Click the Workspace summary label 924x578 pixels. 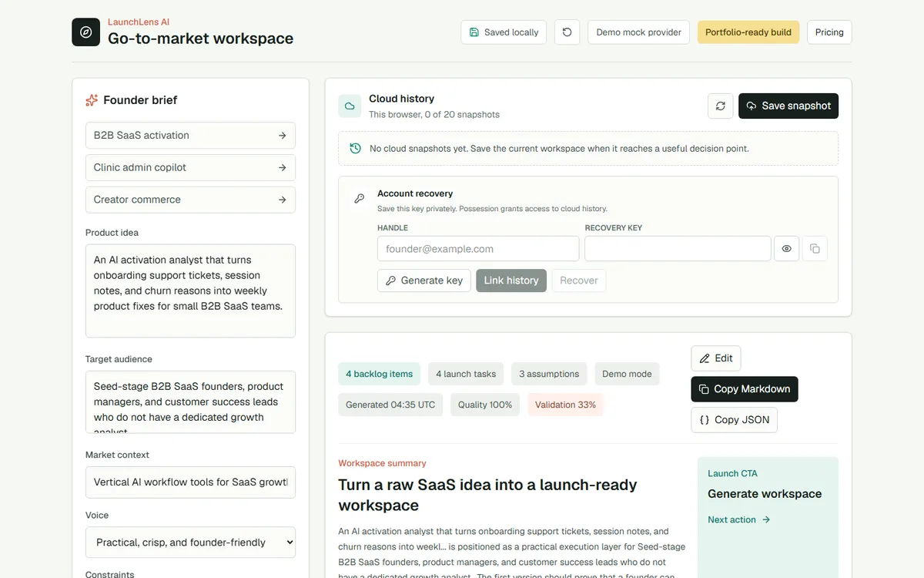coord(382,463)
